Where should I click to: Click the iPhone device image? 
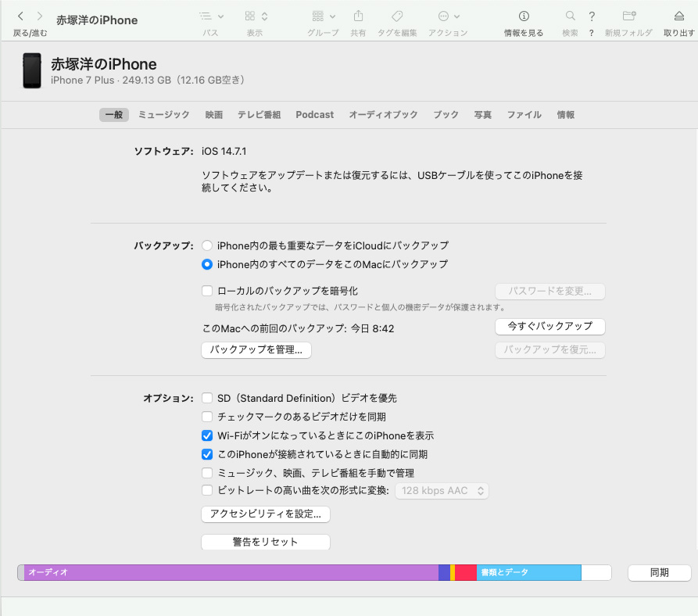(x=32, y=71)
